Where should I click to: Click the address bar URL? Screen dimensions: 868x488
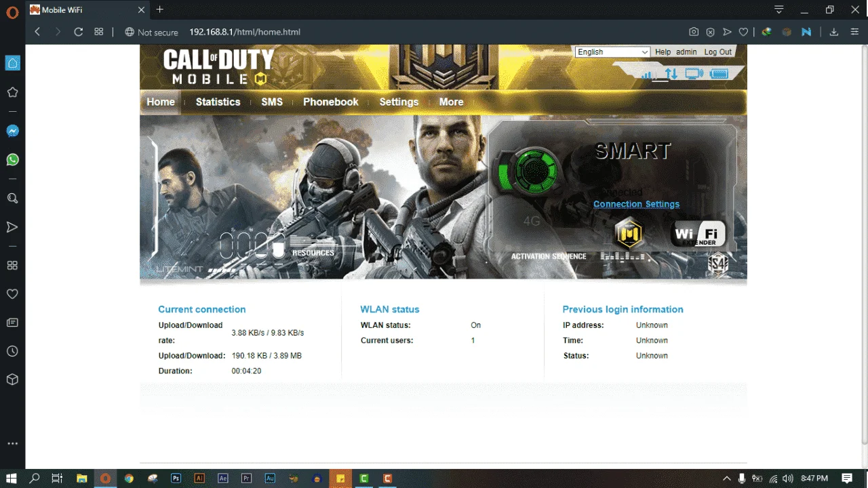tap(244, 32)
